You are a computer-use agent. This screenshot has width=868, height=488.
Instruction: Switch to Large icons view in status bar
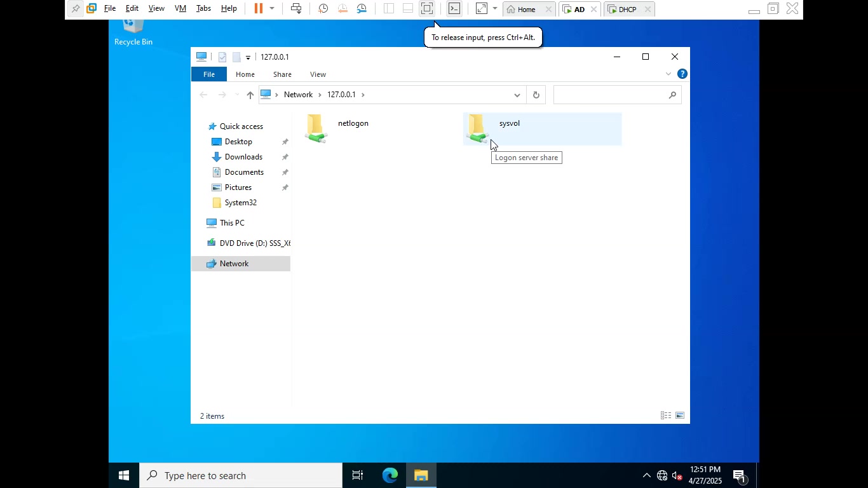click(x=680, y=416)
